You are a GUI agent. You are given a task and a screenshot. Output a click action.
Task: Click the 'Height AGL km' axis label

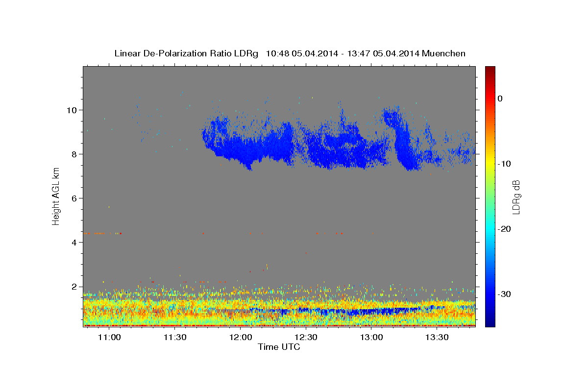click(x=56, y=196)
